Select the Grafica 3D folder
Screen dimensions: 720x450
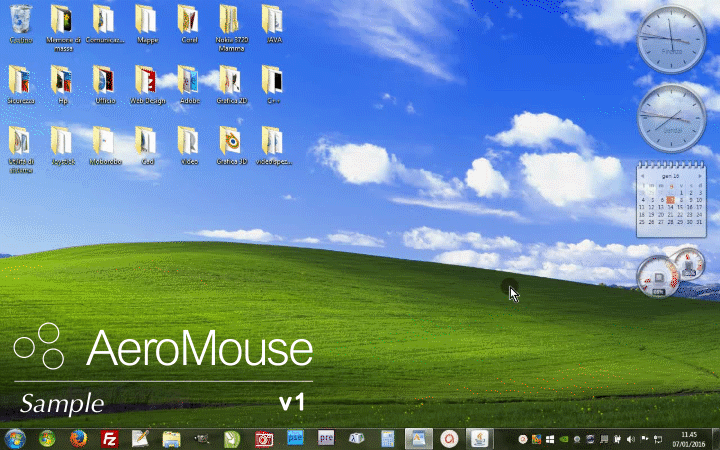coord(231,146)
